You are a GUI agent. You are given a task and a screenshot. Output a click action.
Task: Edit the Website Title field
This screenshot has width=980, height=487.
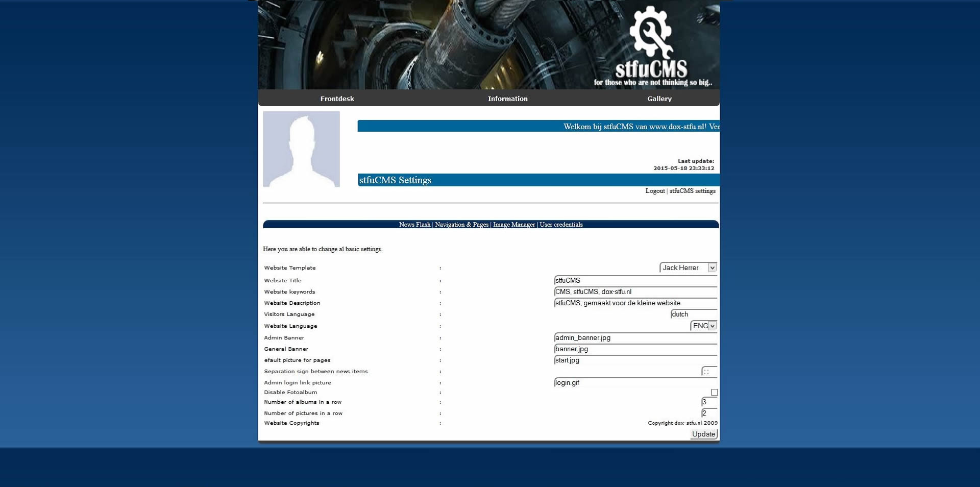635,280
